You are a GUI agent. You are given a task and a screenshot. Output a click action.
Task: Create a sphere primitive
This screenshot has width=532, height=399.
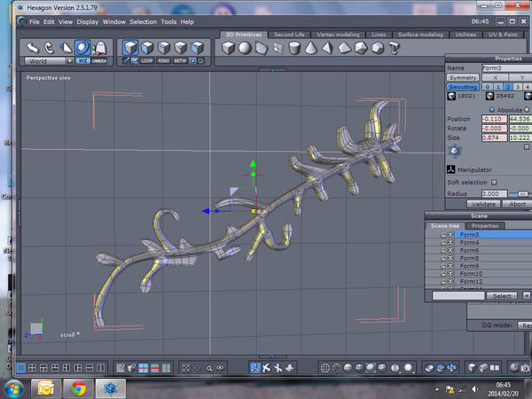click(245, 47)
